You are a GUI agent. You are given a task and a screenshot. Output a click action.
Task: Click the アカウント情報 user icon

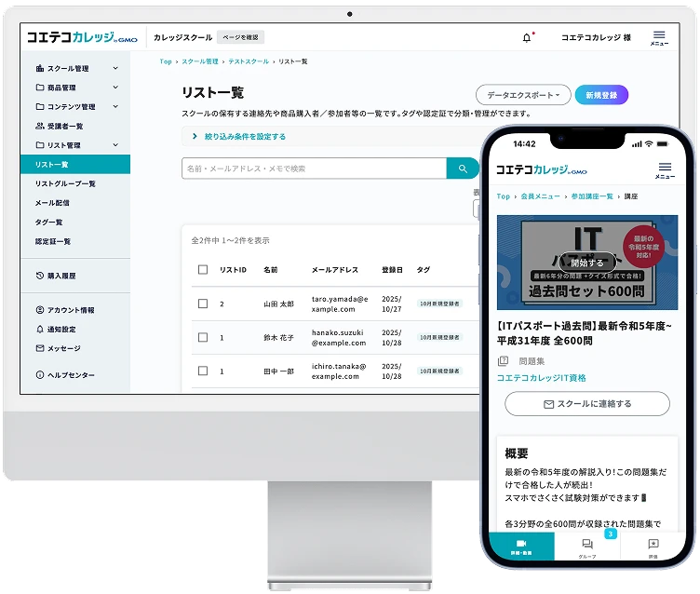tap(40, 310)
